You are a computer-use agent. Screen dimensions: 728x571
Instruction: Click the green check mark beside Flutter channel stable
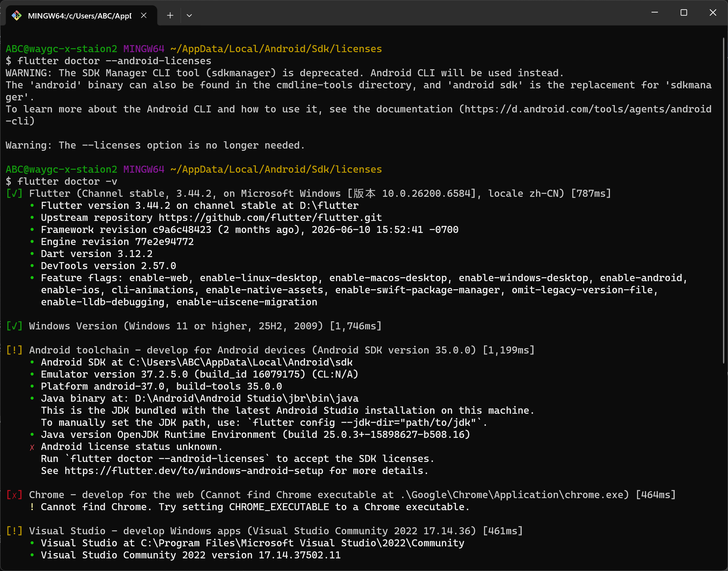(x=14, y=194)
